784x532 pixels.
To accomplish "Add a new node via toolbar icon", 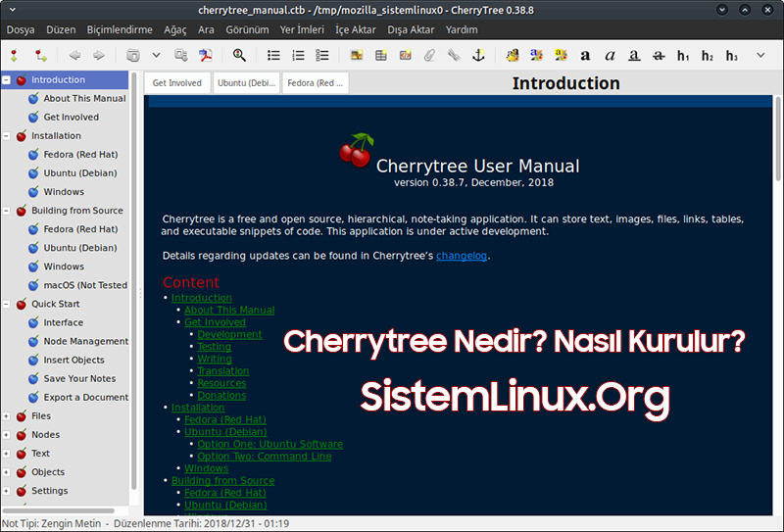I will pos(14,56).
